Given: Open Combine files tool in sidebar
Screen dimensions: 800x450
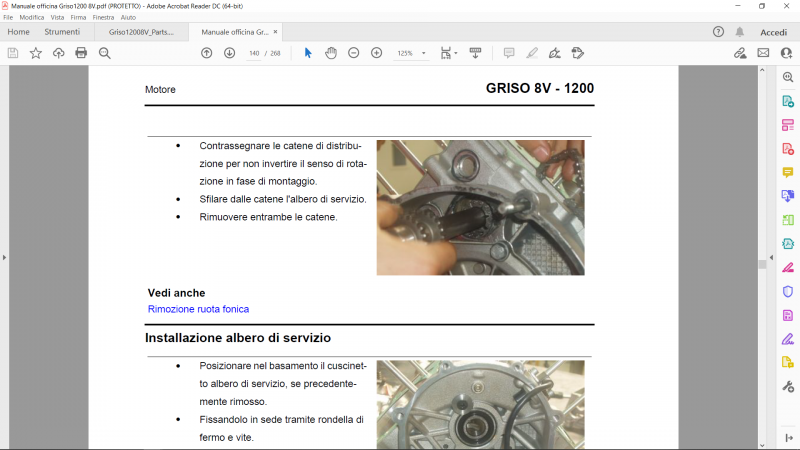Looking at the screenshot, I should click(x=788, y=196).
